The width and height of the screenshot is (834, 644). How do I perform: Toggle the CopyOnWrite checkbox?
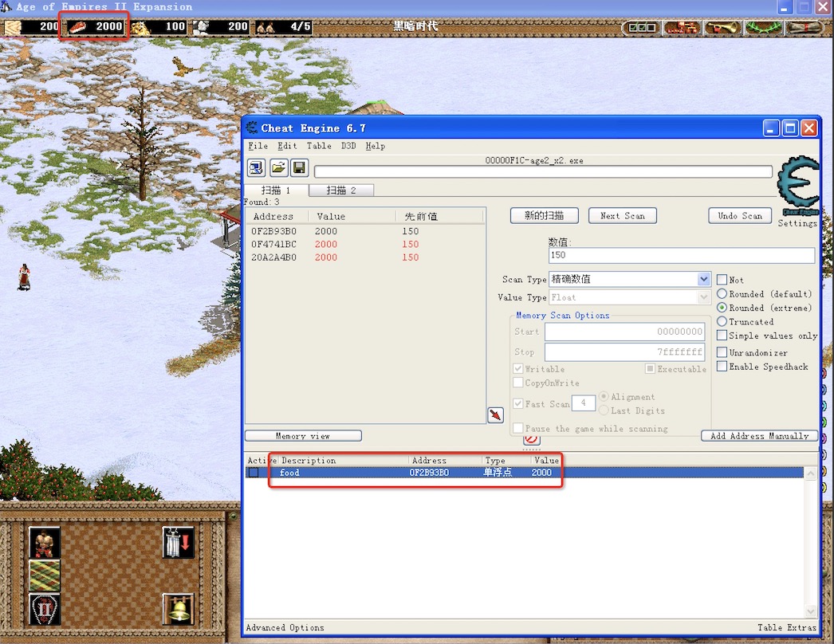pos(517,383)
